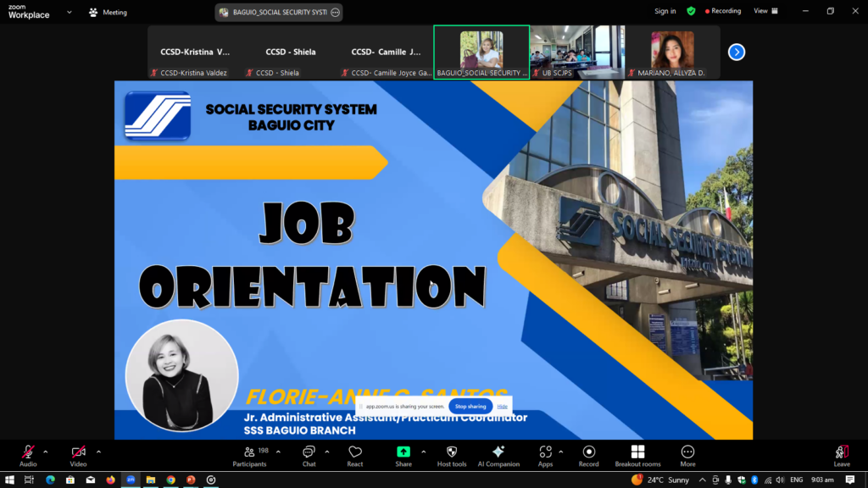868x488 pixels.
Task: Launch Firefox from the taskbar
Action: click(x=111, y=480)
